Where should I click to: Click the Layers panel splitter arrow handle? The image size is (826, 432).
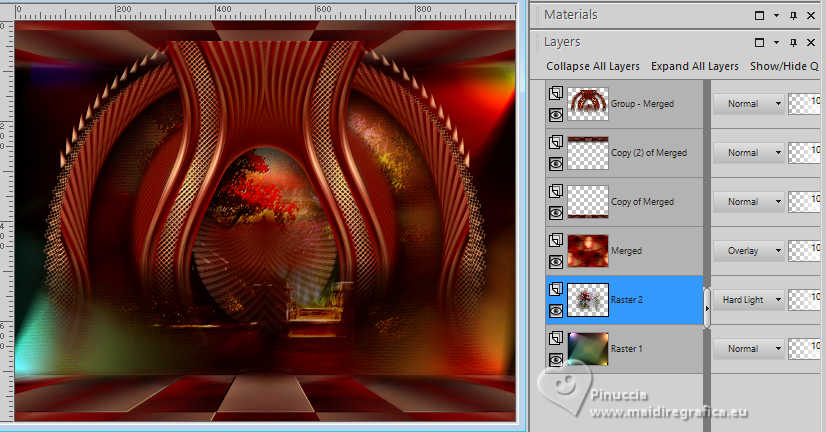pos(707,308)
